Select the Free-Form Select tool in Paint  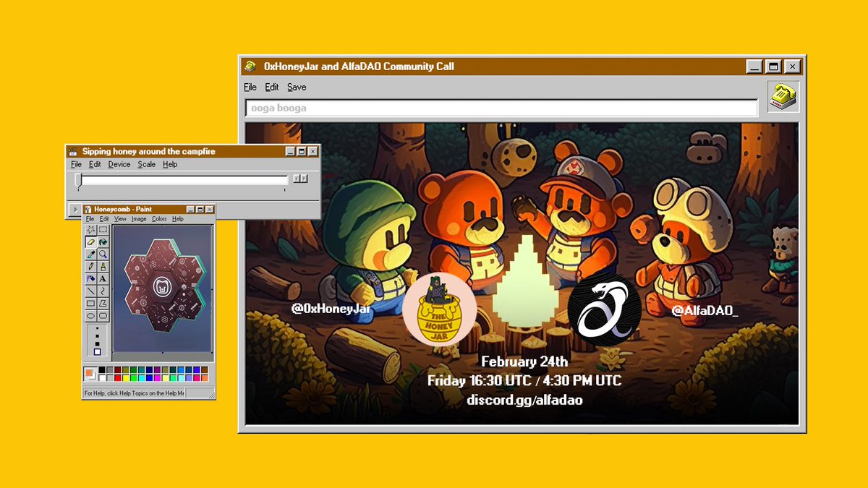pos(91,229)
